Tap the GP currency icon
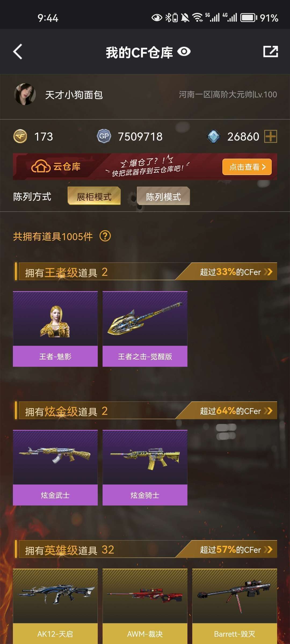This screenshot has width=290, height=644. coord(104,136)
